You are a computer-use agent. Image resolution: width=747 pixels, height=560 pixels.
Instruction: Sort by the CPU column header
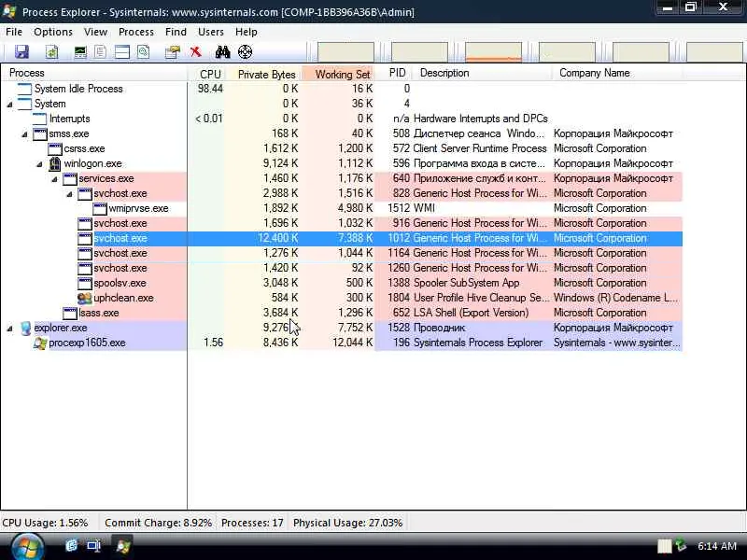(x=206, y=74)
